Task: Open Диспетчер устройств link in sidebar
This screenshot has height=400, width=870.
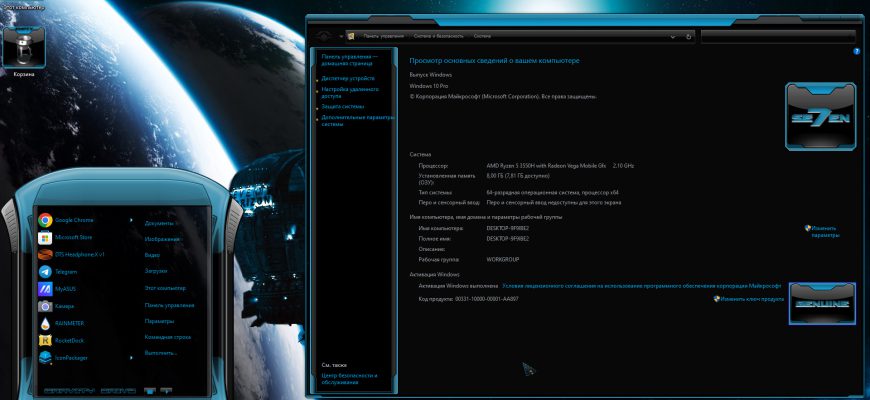Action: (x=348, y=79)
